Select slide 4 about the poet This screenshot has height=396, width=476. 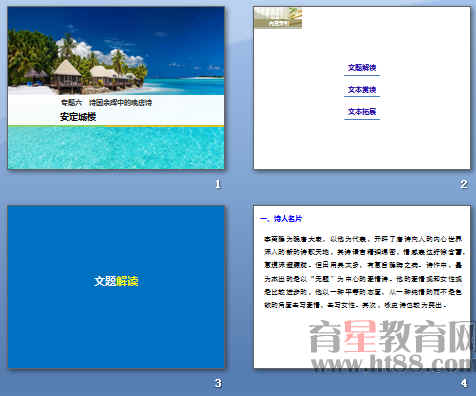click(362, 287)
